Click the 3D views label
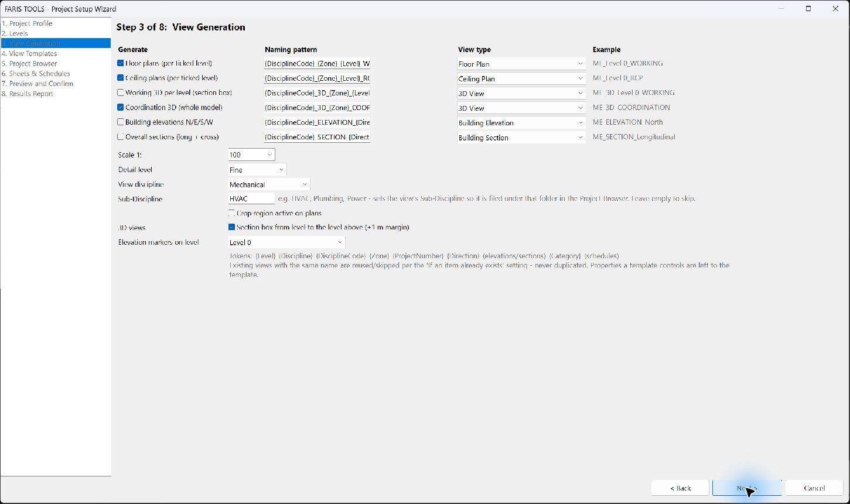Image resolution: width=850 pixels, height=504 pixels. click(132, 228)
